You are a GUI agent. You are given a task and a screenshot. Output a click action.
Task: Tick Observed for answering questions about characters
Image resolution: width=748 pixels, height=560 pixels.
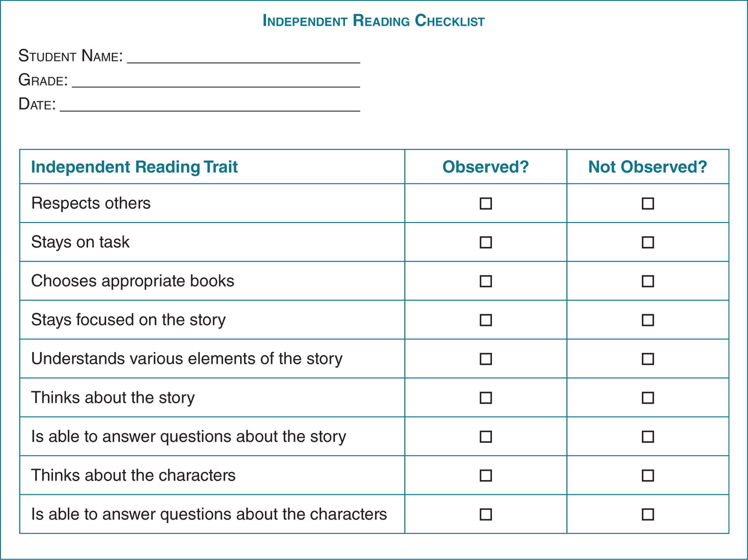486,514
